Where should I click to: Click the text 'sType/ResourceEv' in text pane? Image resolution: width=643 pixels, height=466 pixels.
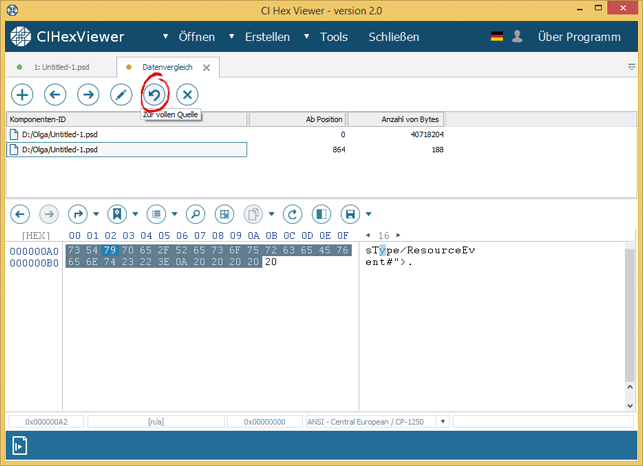tap(420, 250)
